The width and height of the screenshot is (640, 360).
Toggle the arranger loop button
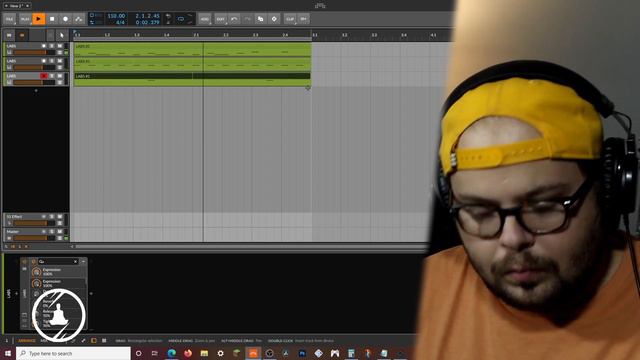pyautogui.click(x=181, y=19)
